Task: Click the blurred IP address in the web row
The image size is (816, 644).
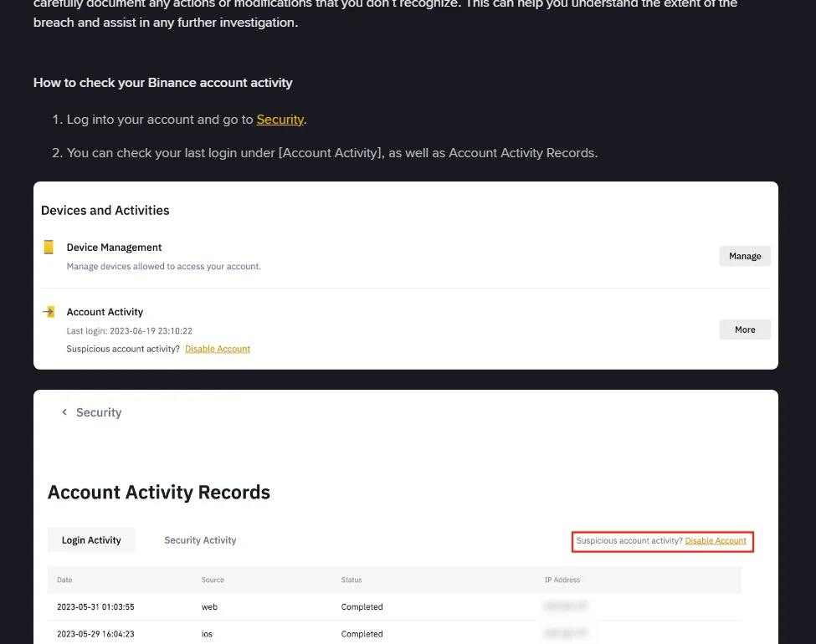Action: point(566,606)
